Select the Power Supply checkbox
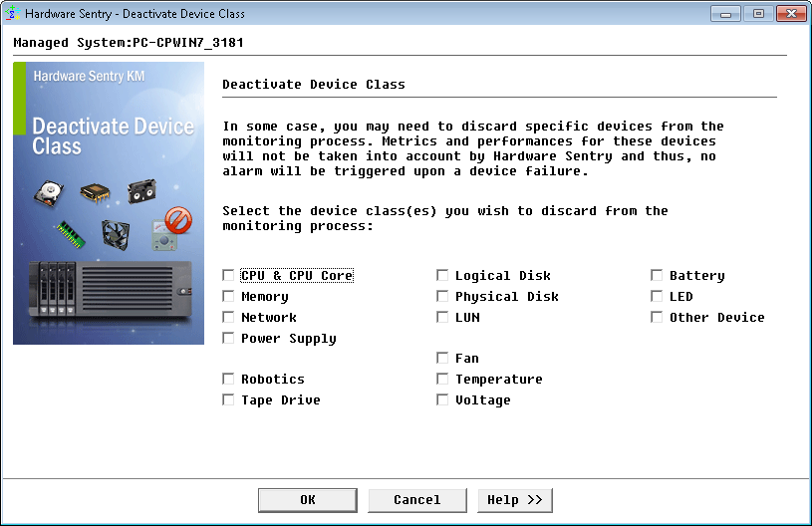Viewport: 812px width, 526px height. (228, 338)
